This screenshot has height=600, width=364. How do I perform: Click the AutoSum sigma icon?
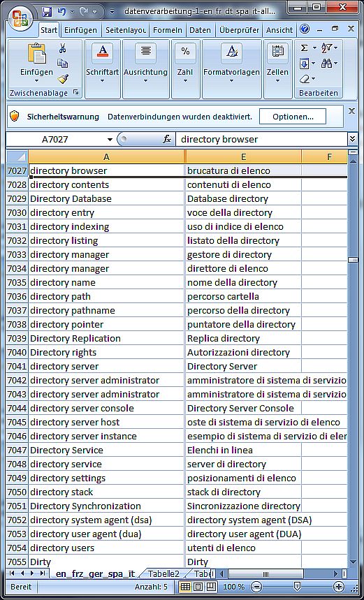click(x=305, y=47)
